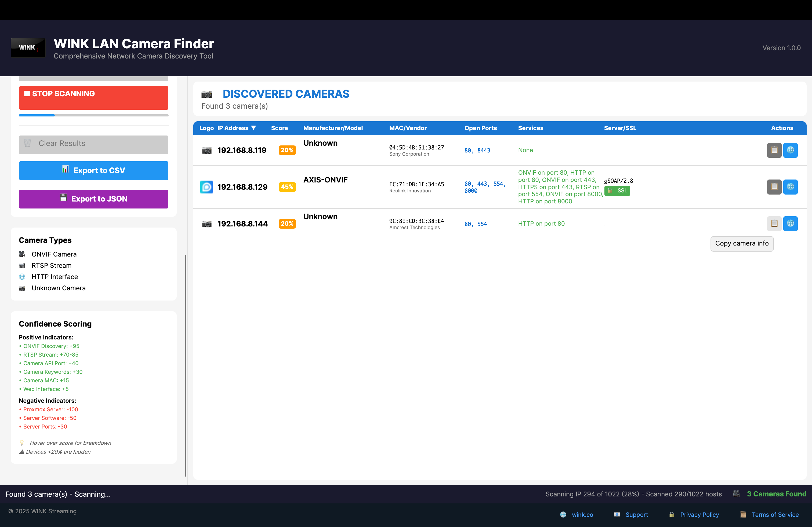Click camera icon beside Discovered Cameras heading

tap(206, 94)
